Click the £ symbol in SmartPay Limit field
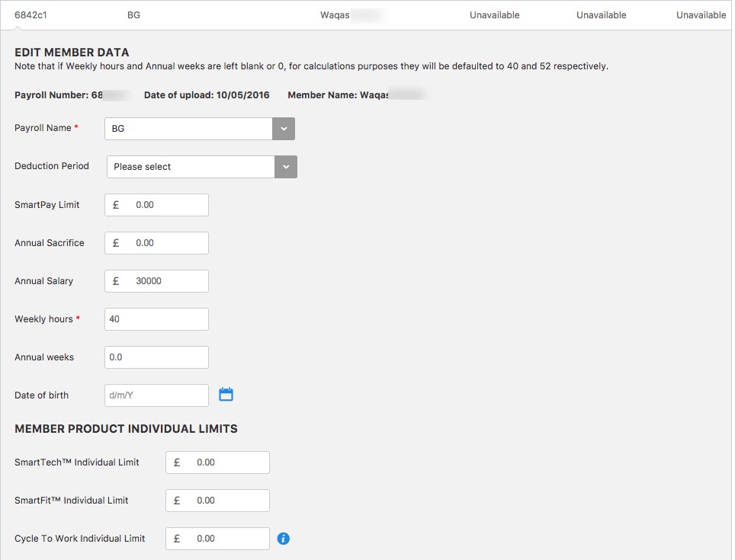Screen dimensions: 735x560 click(116, 204)
